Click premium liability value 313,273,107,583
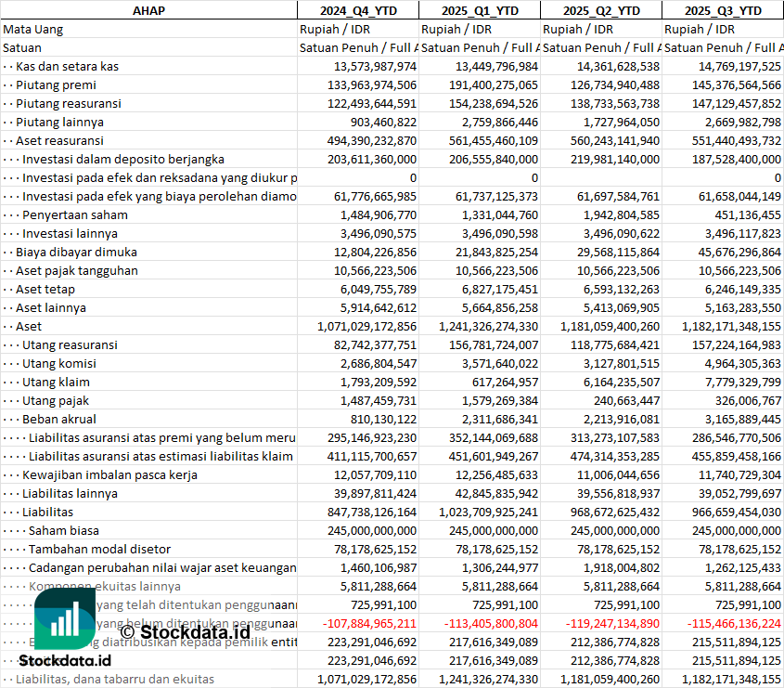This screenshot has height=688, width=784. (615, 438)
